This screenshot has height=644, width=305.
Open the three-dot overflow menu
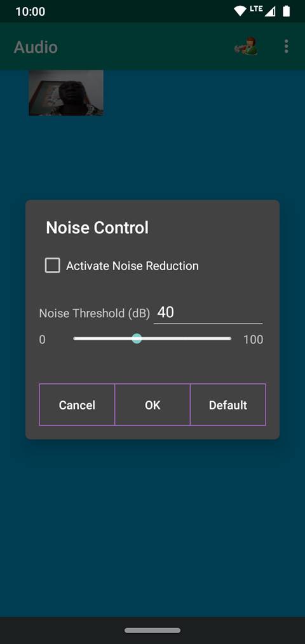286,46
